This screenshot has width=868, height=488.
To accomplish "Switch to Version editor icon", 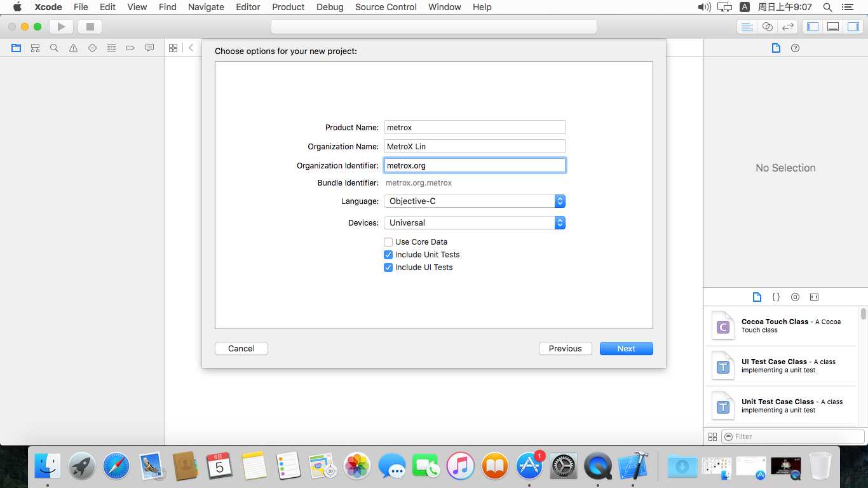I will click(x=788, y=27).
